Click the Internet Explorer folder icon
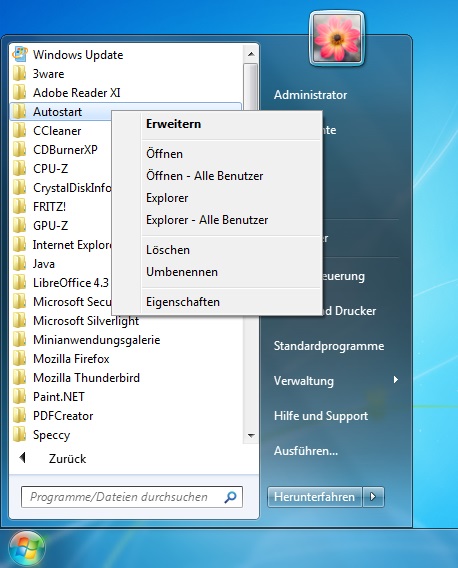The height and width of the screenshot is (568, 458). pos(19,245)
